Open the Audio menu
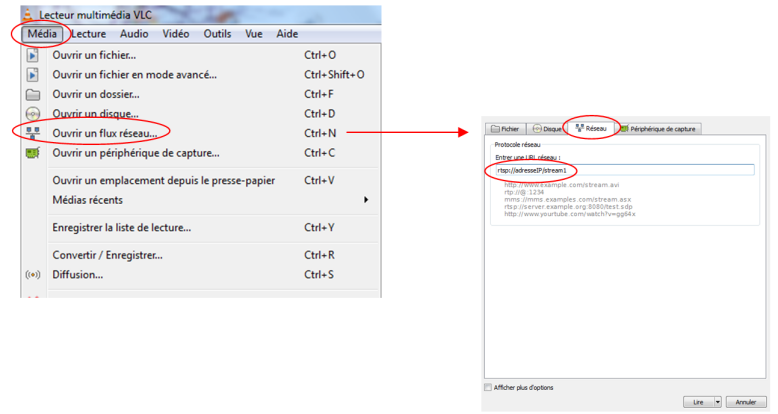 tap(134, 34)
